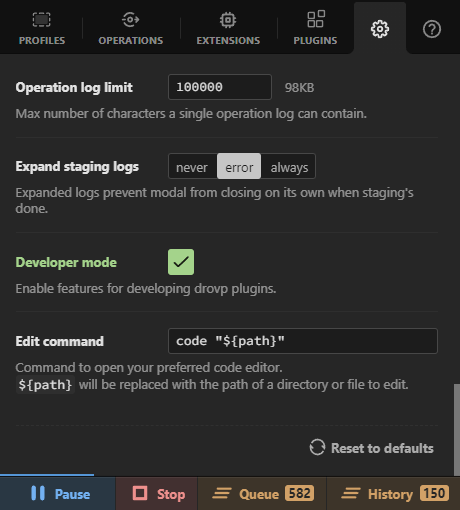Image resolution: width=460 pixels, height=510 pixels.
Task: Toggle the Developer mode checkbox
Action: click(x=181, y=262)
